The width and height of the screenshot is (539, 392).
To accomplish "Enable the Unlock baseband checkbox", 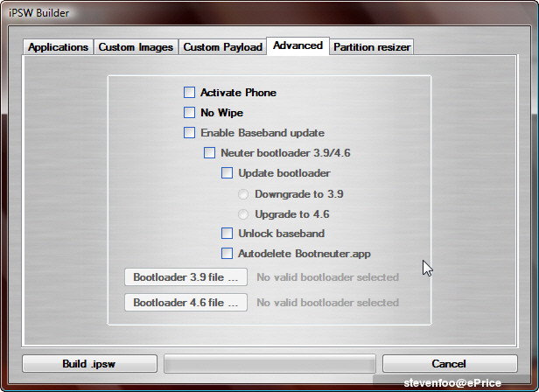I will click(x=227, y=233).
